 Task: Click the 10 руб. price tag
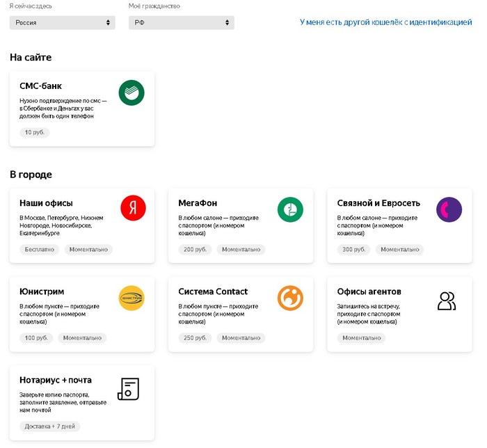click(35, 132)
